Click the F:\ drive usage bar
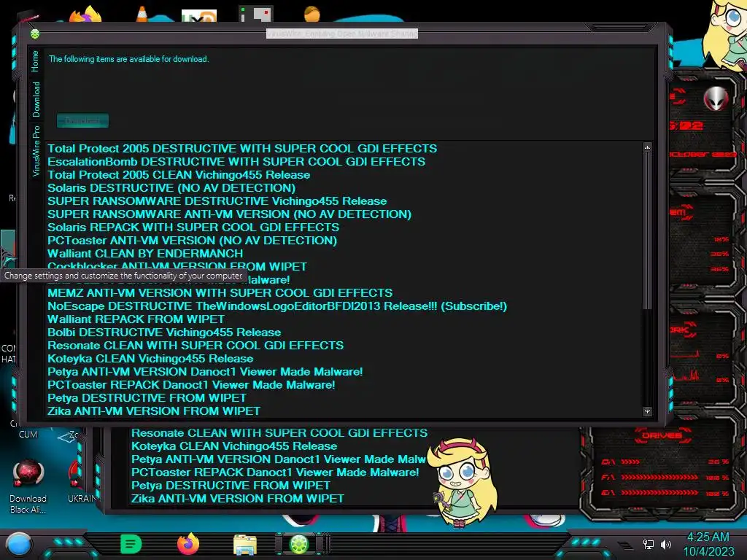Viewport: 747px width, 560px height. coord(659,477)
